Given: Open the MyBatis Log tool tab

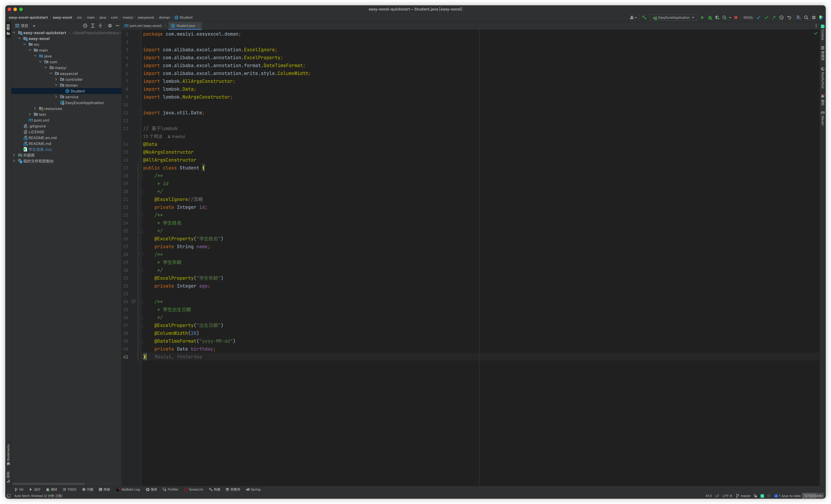Looking at the screenshot, I should click(x=128, y=490).
